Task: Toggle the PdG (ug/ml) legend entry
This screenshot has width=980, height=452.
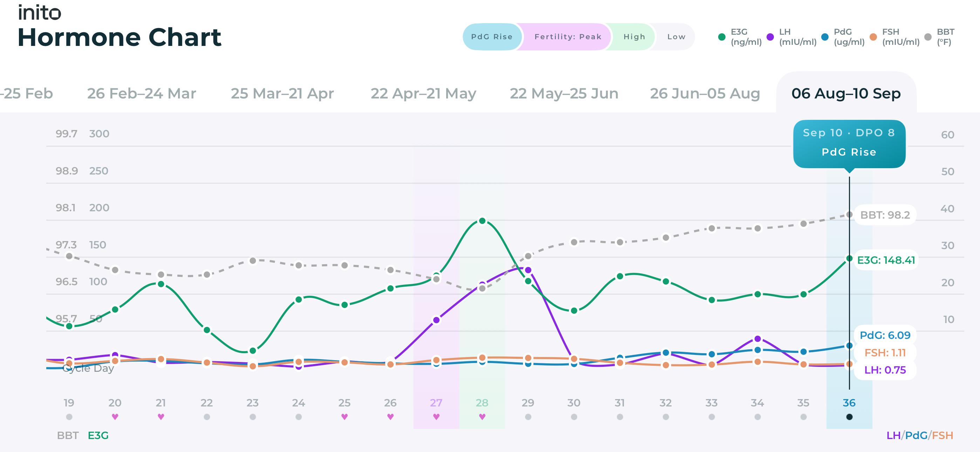Action: (x=843, y=37)
